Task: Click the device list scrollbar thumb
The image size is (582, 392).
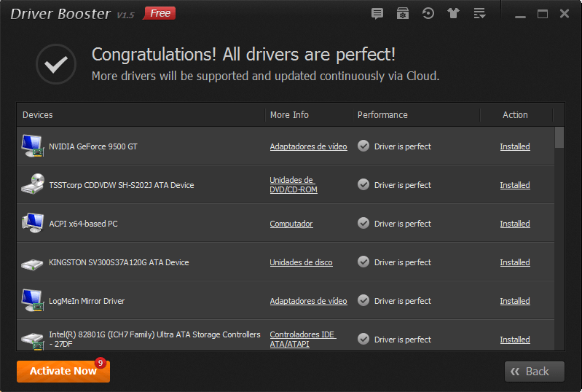Action: (x=559, y=138)
